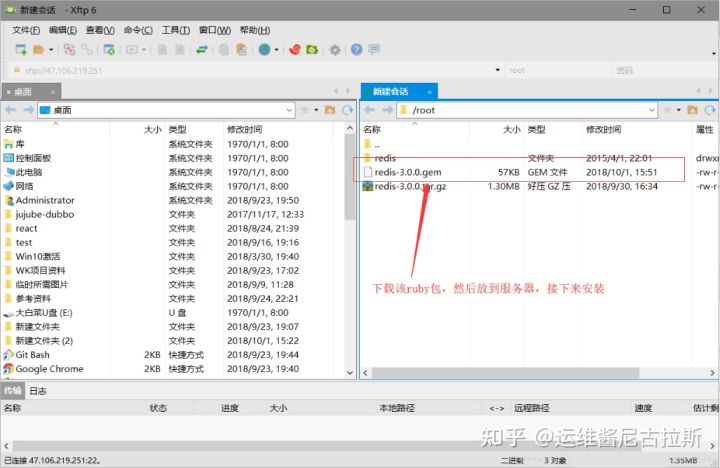Expand the Open Session dropdown arrow
720x468 pixels.
(51, 50)
